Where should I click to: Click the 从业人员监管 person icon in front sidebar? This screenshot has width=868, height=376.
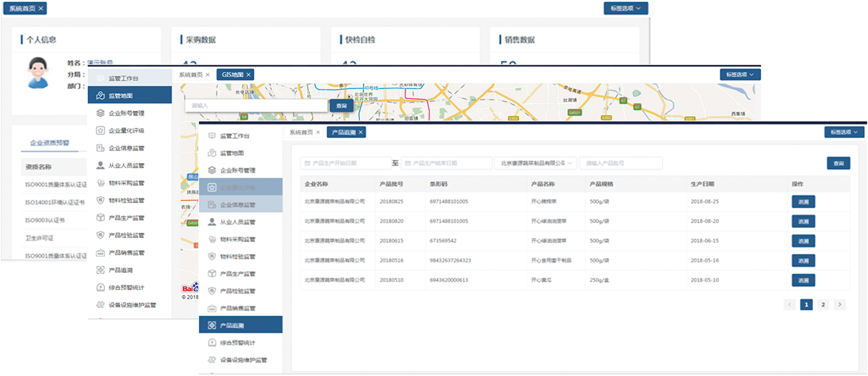click(212, 222)
